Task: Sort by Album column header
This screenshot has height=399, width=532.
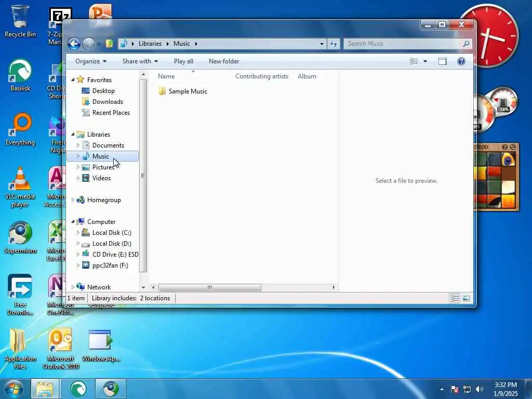Action: [x=307, y=76]
